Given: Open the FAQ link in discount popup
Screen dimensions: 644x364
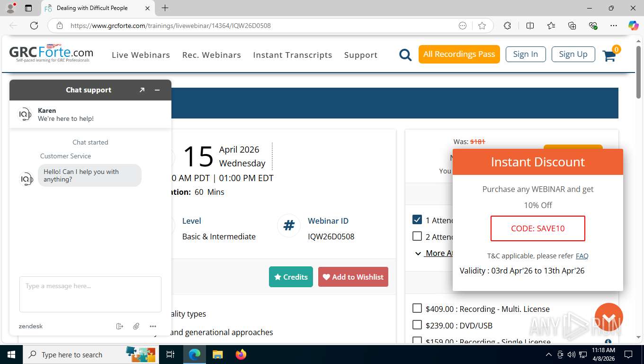Looking at the screenshot, I should pos(582,256).
